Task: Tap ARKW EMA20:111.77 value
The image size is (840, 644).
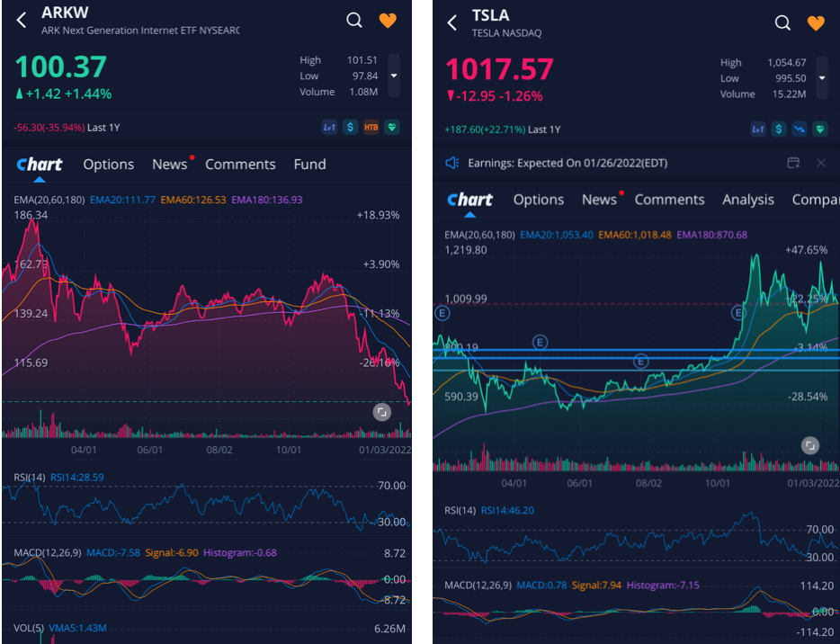Action: click(122, 200)
